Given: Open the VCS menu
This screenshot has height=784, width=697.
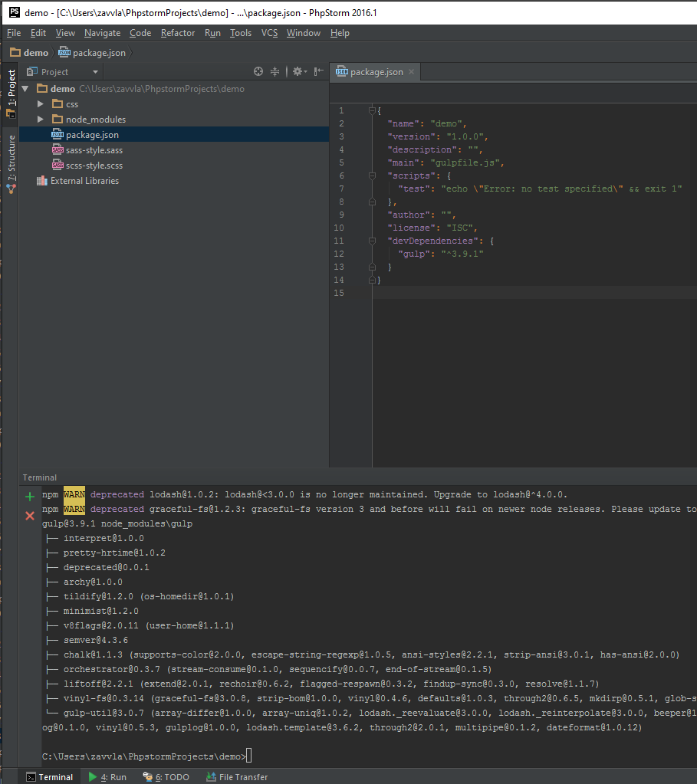Looking at the screenshot, I should pyautogui.click(x=269, y=33).
